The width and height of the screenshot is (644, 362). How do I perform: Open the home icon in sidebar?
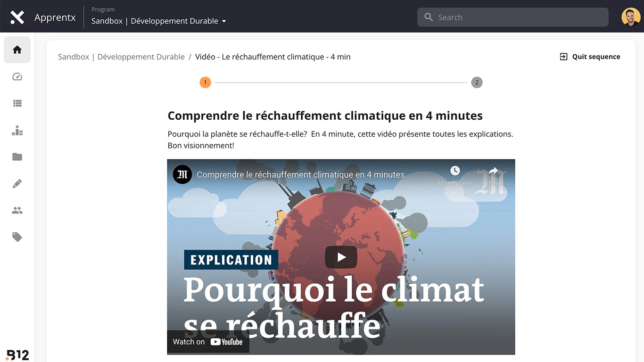point(17,49)
